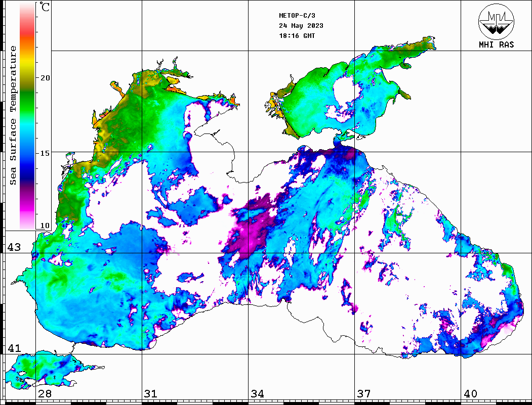
Task: Click the latitude label '43'
Action: [x=14, y=247]
